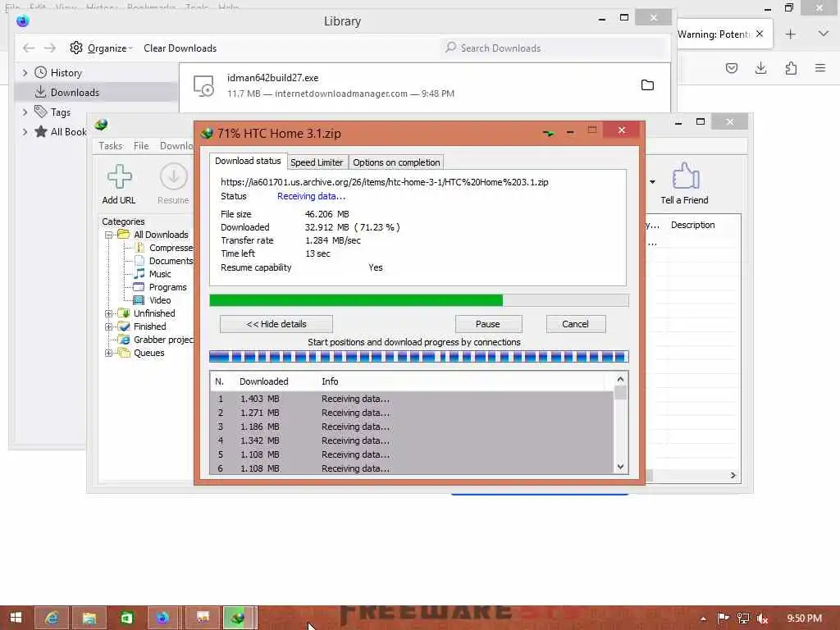Open a new Firefox tab with plus
The width and height of the screenshot is (840, 630).
(x=790, y=34)
